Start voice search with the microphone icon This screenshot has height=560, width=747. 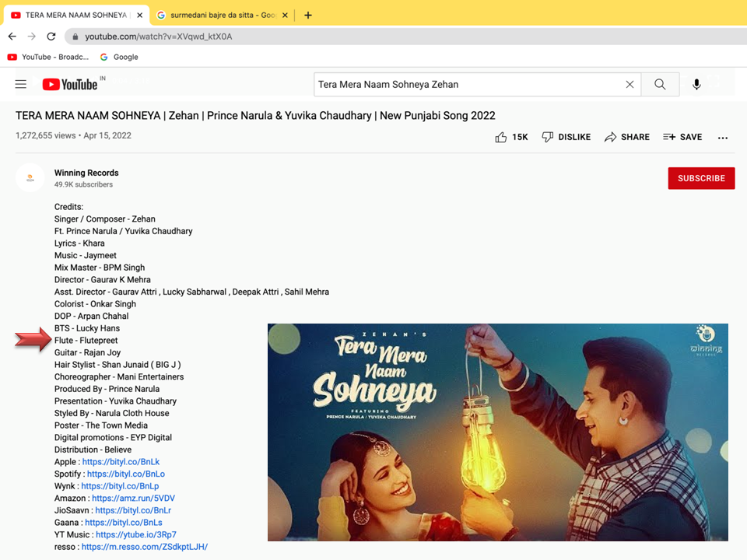tap(696, 84)
